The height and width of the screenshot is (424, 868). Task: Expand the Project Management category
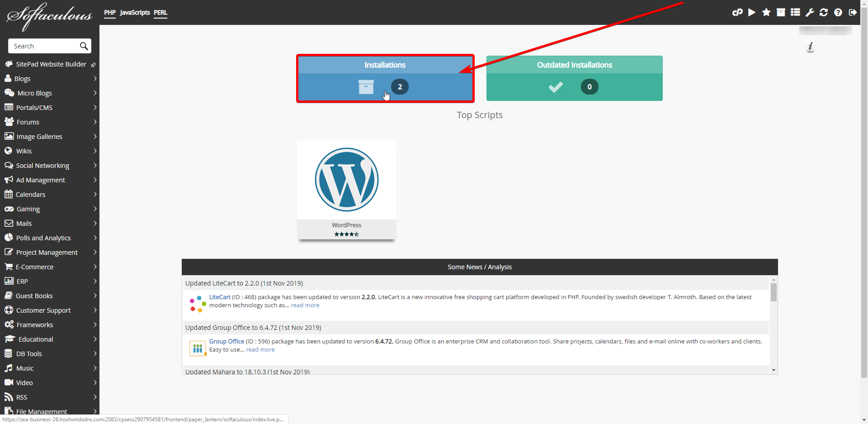point(95,252)
